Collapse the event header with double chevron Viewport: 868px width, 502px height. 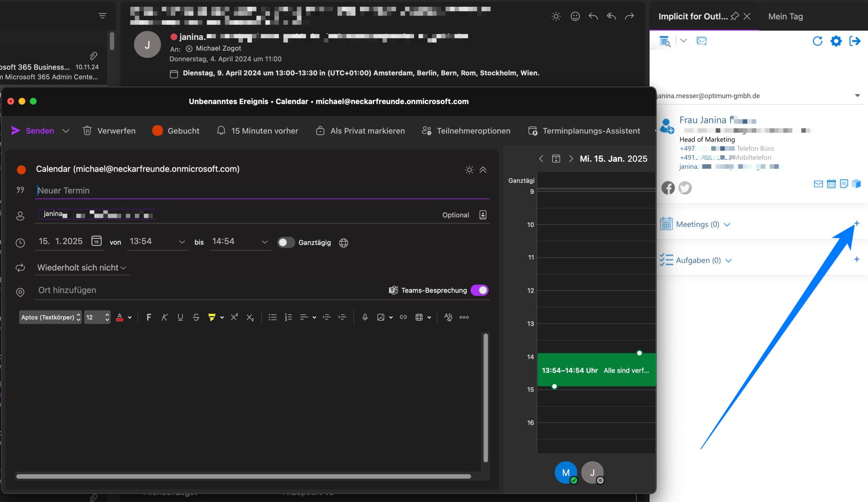click(x=483, y=170)
